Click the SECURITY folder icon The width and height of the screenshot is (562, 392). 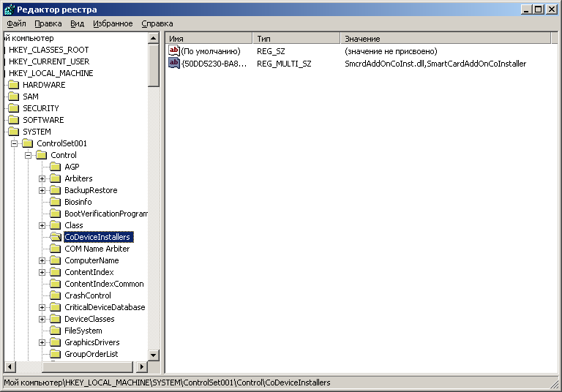[x=14, y=108]
